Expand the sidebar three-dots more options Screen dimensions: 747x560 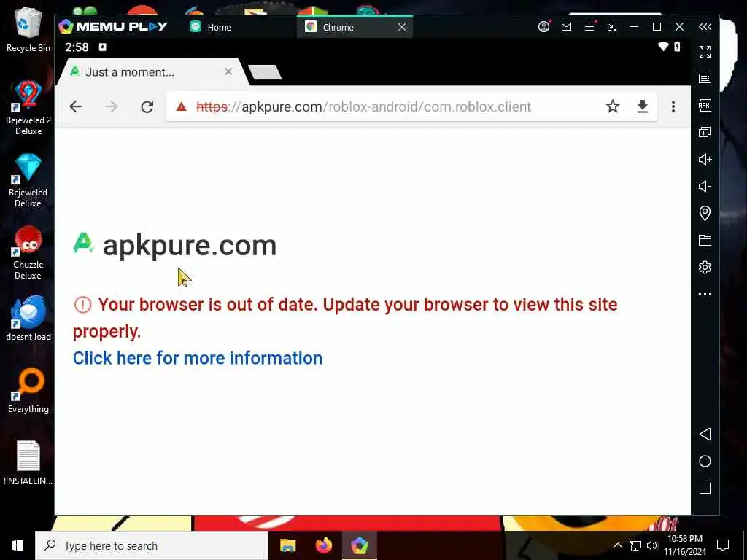pyautogui.click(x=705, y=294)
